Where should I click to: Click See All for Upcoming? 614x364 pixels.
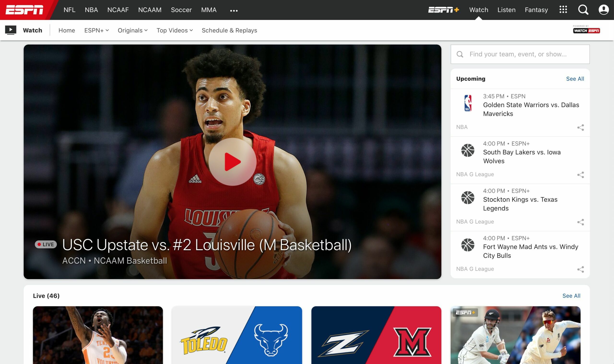575,79
